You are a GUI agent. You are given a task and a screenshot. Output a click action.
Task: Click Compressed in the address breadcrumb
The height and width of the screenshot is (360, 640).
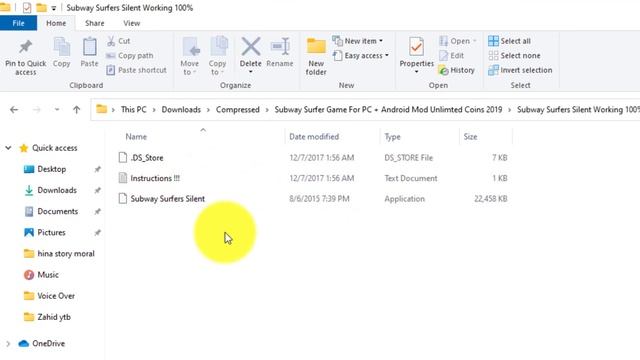point(238,109)
